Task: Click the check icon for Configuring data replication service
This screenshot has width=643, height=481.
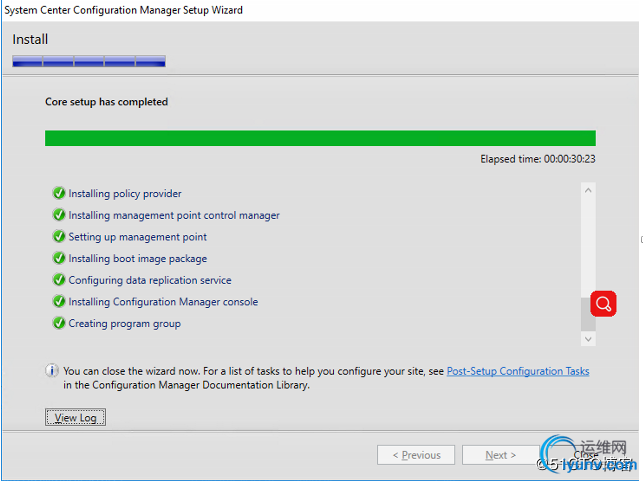Action: coord(59,280)
